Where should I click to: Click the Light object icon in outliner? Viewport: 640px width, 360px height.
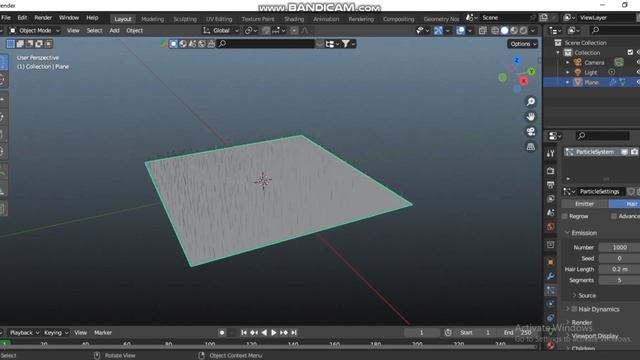(x=578, y=72)
